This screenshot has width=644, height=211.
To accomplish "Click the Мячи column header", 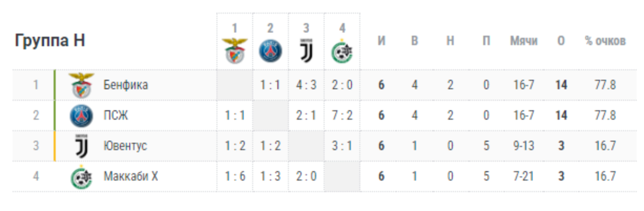I will 523,41.
